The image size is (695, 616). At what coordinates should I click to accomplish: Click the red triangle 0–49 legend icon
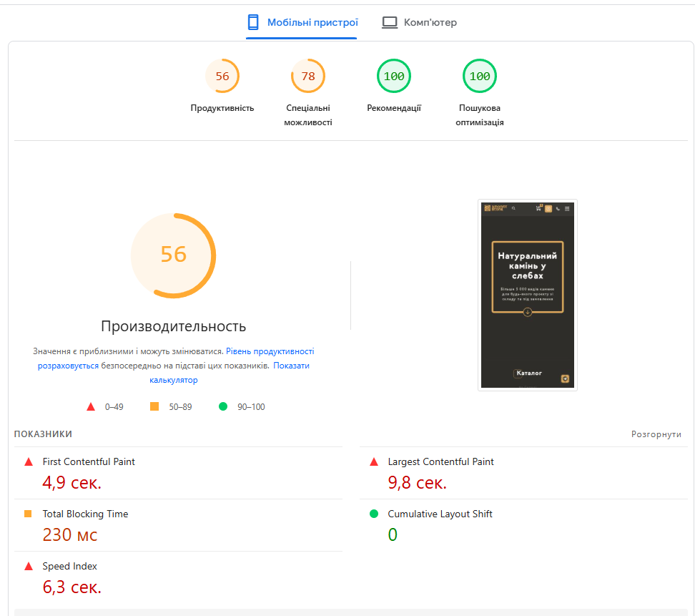click(91, 406)
